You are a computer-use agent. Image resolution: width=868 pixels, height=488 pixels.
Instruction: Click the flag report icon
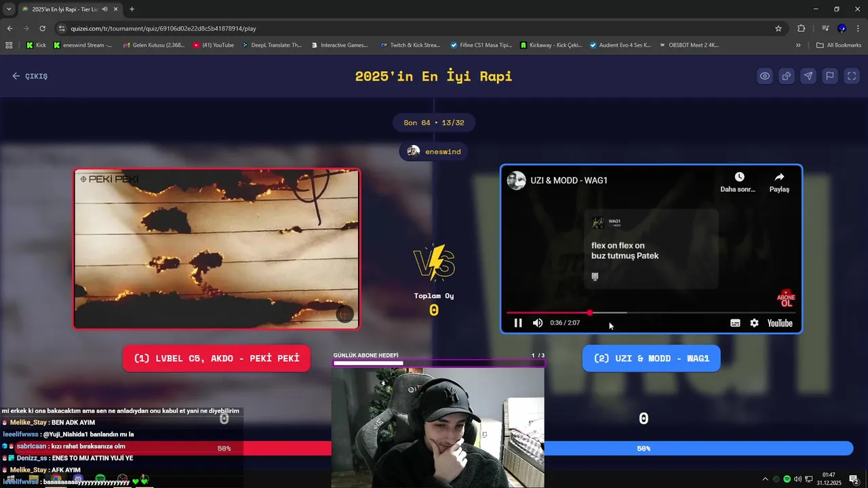830,76
